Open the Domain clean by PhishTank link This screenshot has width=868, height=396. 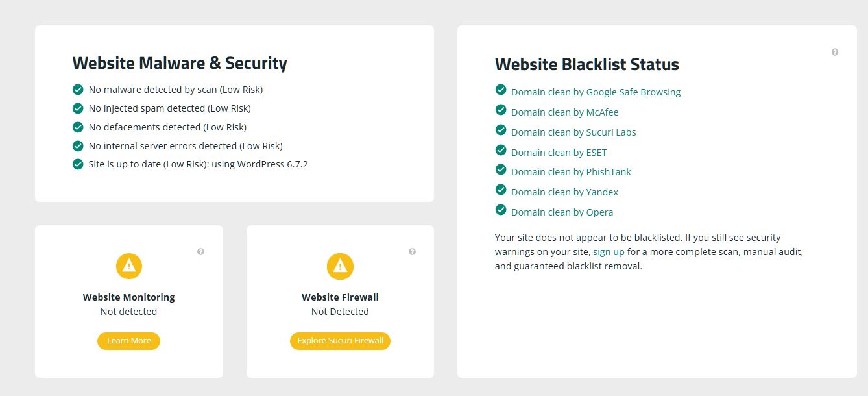point(571,172)
